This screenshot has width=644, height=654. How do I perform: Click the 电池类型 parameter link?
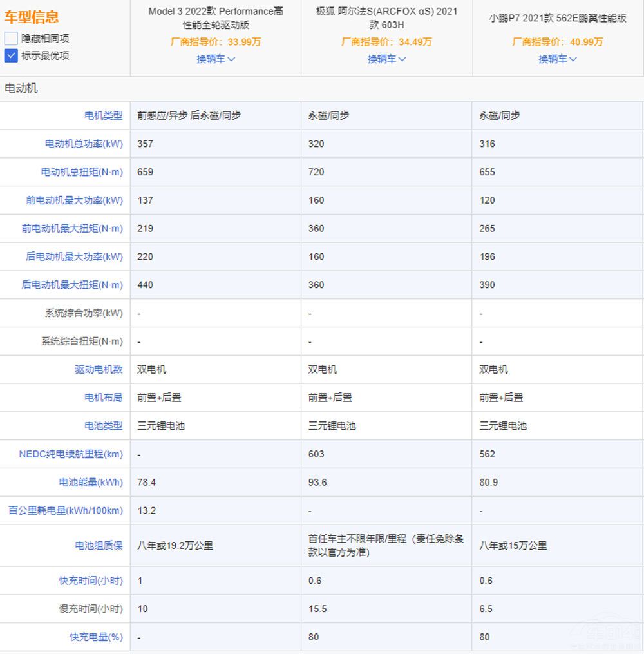[x=103, y=426]
